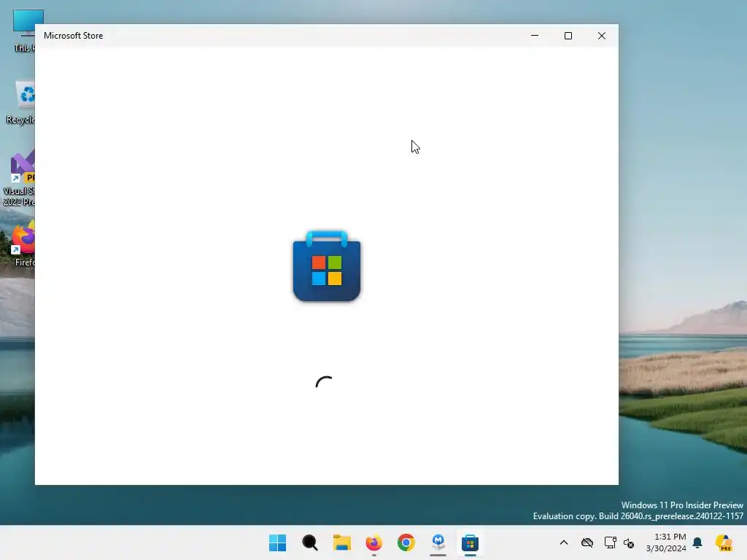This screenshot has height=560, width=747.
Task: Click the Microsoft Store splash logo
Action: 327,266
